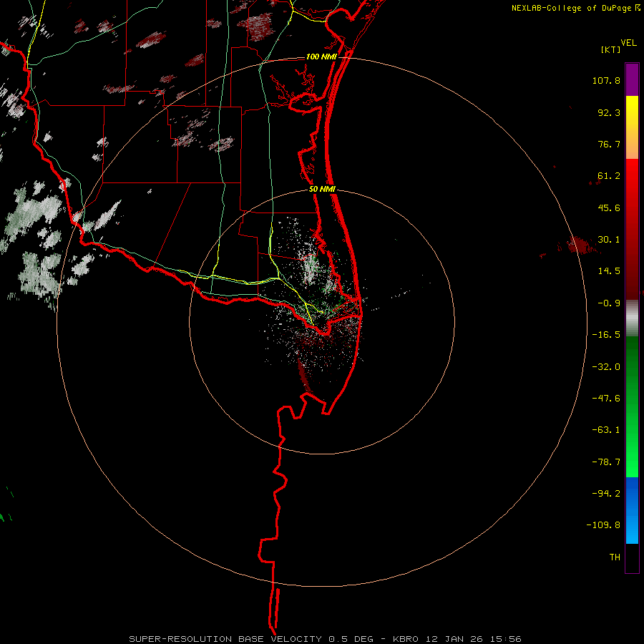Click the 30.1 value on the velocity scale

[x=609, y=240]
